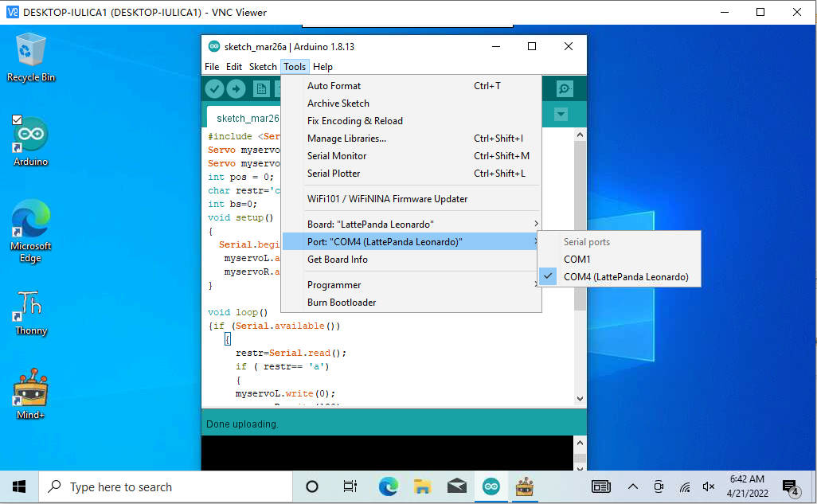Select the Microsoft Edge desktop shortcut
The height and width of the screenshot is (504, 817).
31,231
